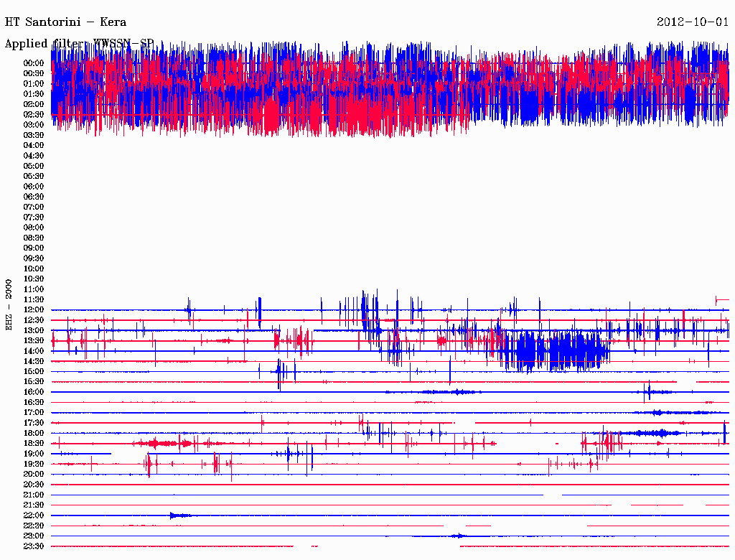
Task: Select the 20:30 time row label
Action: (x=34, y=485)
